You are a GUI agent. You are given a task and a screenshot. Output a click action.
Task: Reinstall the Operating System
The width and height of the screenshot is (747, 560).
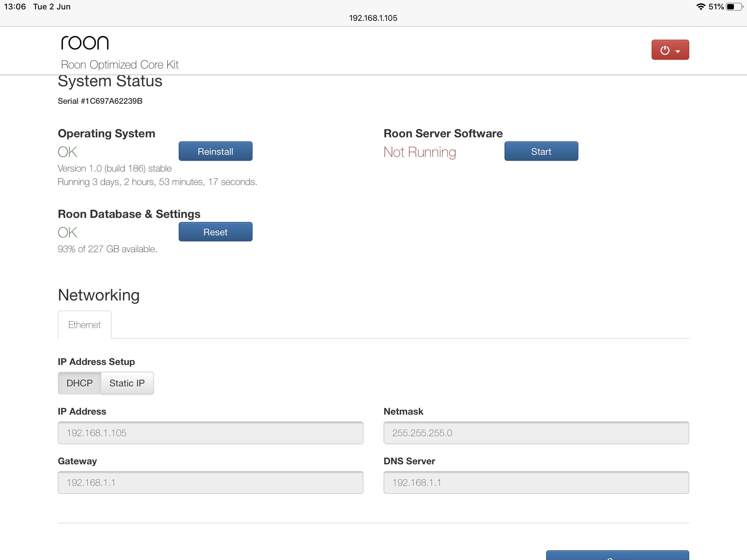click(x=215, y=151)
